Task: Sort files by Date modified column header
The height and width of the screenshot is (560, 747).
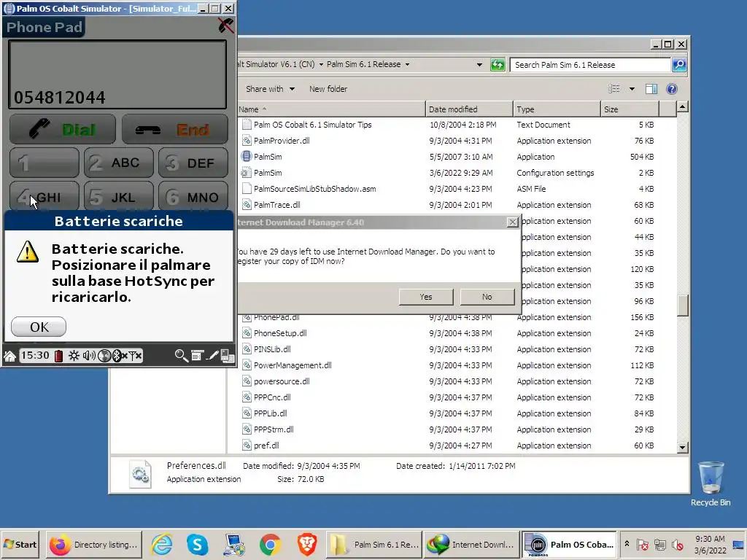Action: click(x=469, y=109)
